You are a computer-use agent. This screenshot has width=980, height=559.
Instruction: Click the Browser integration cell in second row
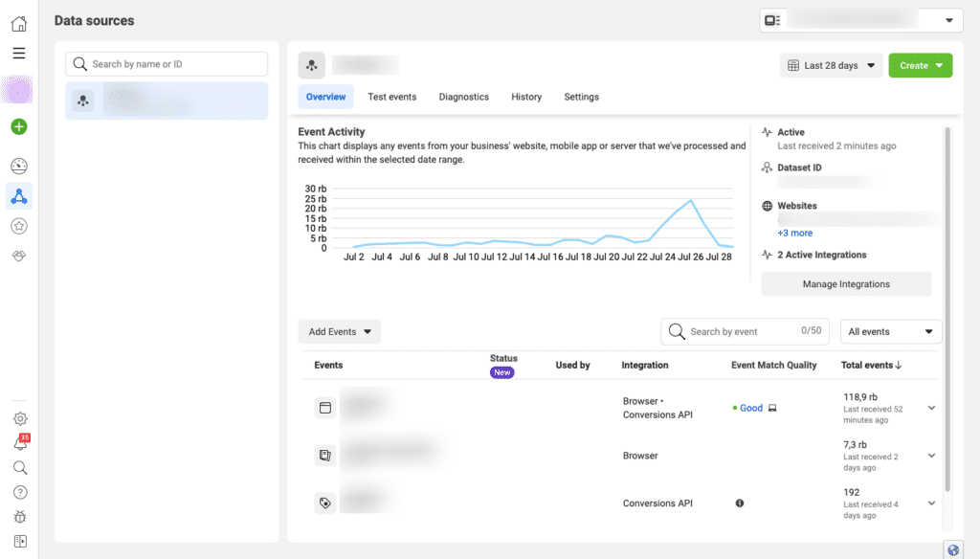click(640, 456)
